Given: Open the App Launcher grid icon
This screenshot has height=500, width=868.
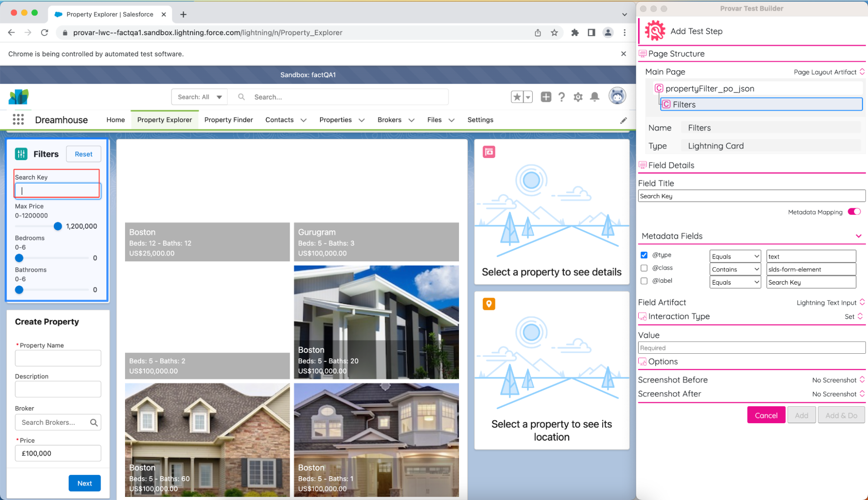Looking at the screenshot, I should 18,119.
